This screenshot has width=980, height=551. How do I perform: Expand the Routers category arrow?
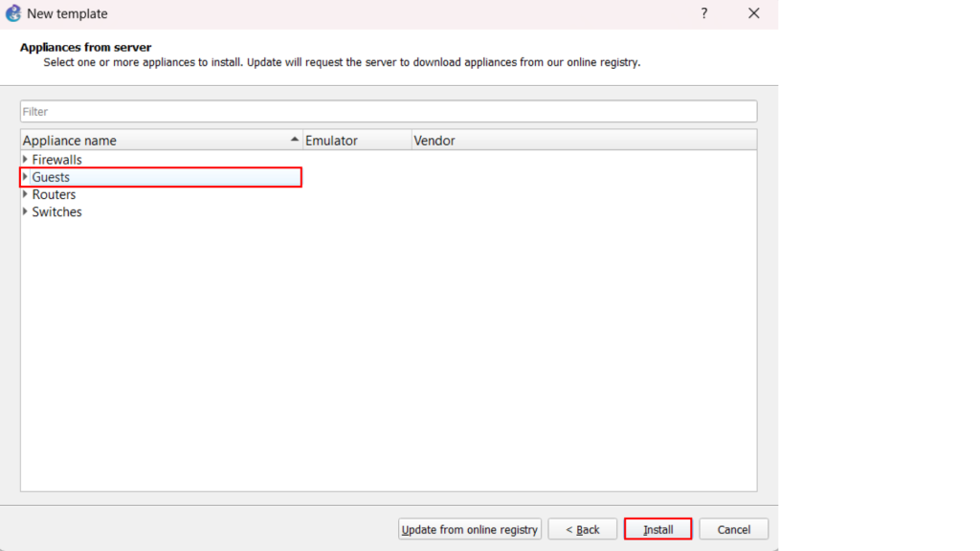coord(25,194)
